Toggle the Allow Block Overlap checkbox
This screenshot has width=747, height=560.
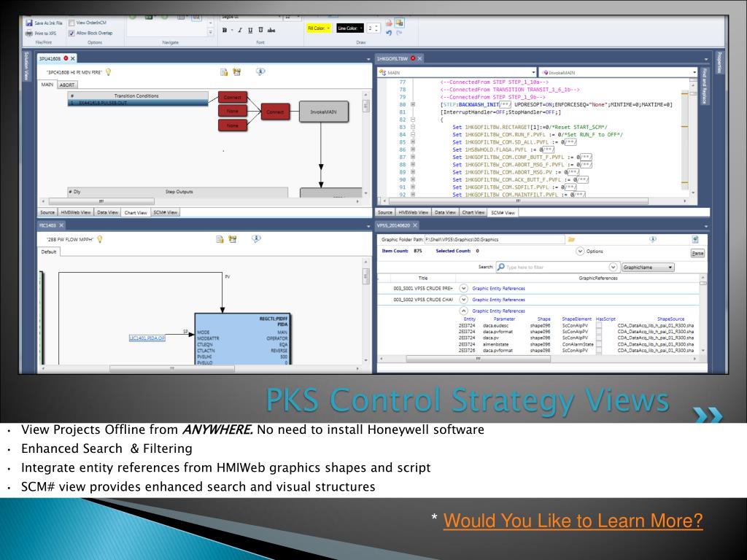tap(71, 34)
